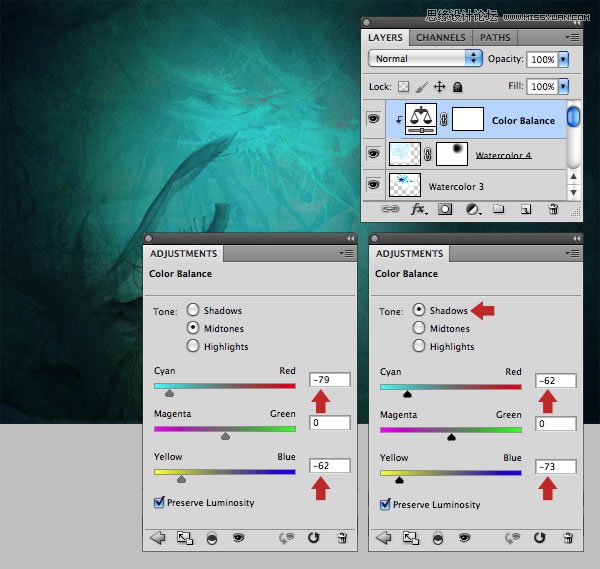Click Magenta-Green slider in right Adjustments panel
This screenshot has height=569, width=600.
(x=451, y=430)
